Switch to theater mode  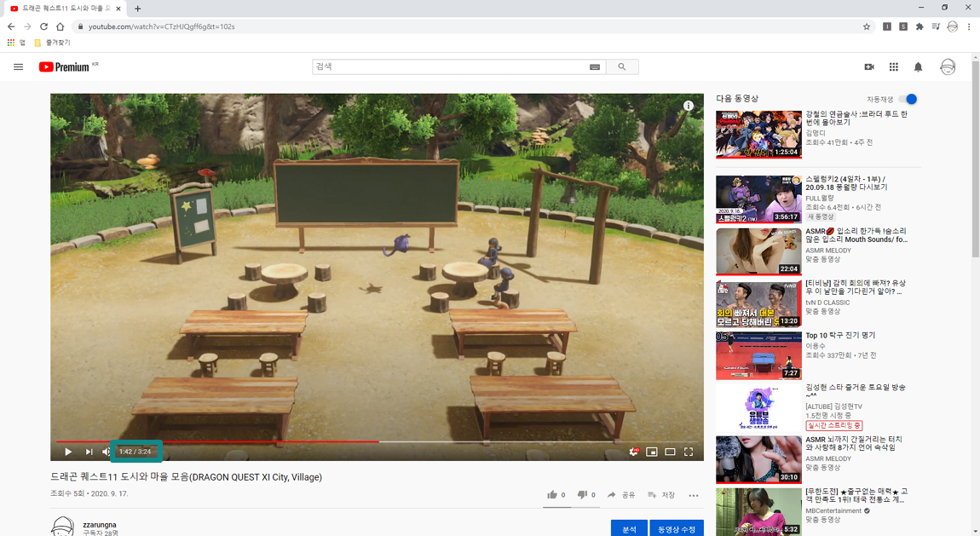[x=670, y=452]
